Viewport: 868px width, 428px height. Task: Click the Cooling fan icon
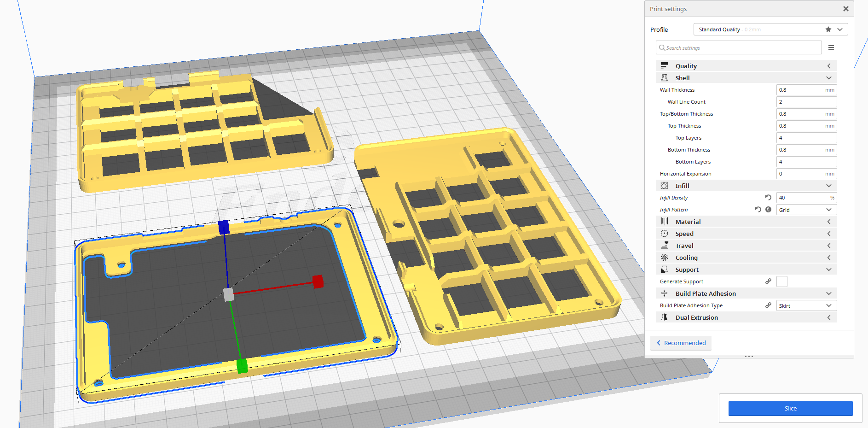[665, 257]
